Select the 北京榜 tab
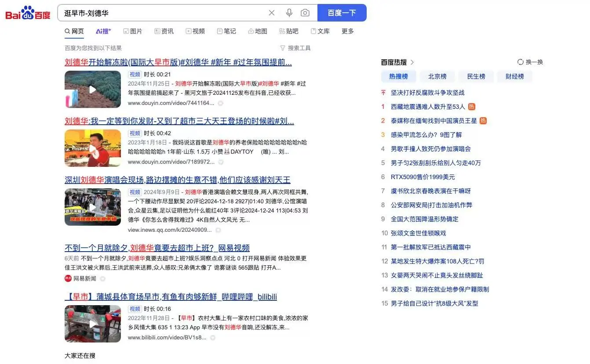Viewport: 590px width, 364px height. [437, 76]
